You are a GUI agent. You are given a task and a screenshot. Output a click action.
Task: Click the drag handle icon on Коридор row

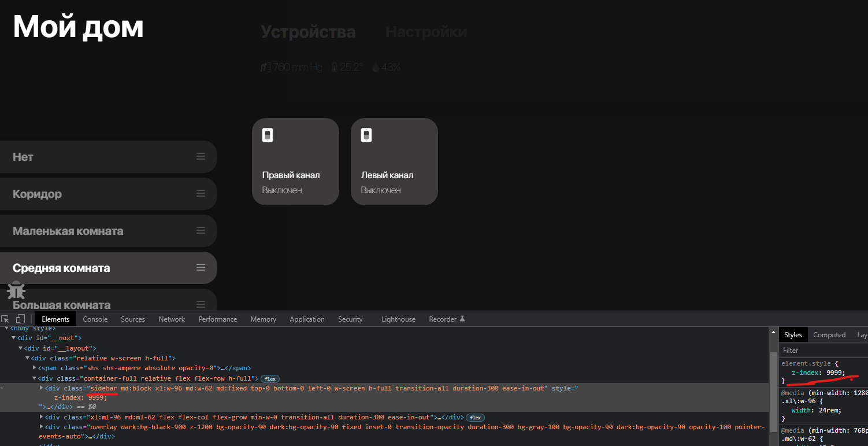pos(201,193)
